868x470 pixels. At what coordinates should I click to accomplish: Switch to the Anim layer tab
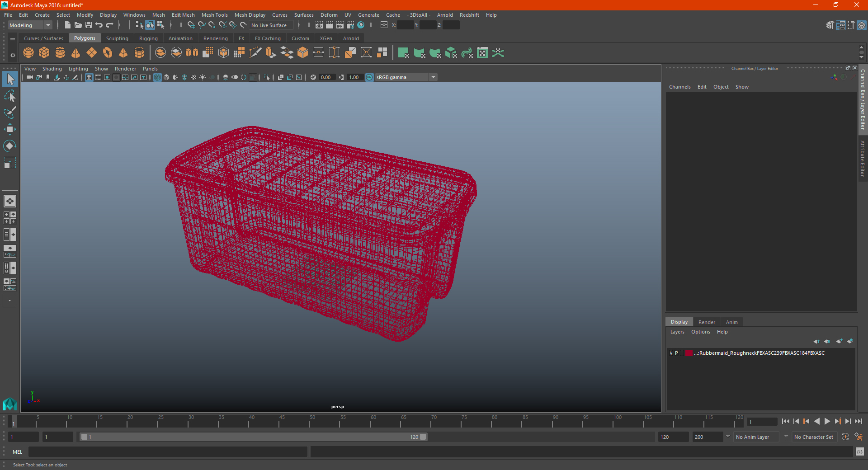731,322
